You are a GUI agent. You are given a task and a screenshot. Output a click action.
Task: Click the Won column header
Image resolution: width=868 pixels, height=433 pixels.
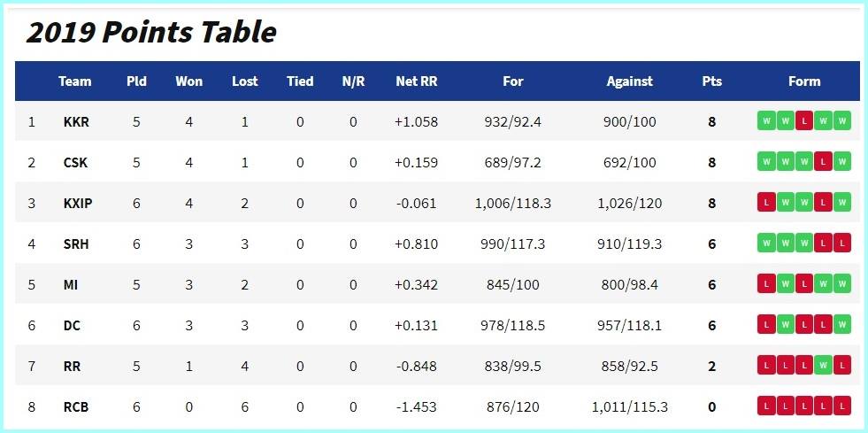click(188, 81)
